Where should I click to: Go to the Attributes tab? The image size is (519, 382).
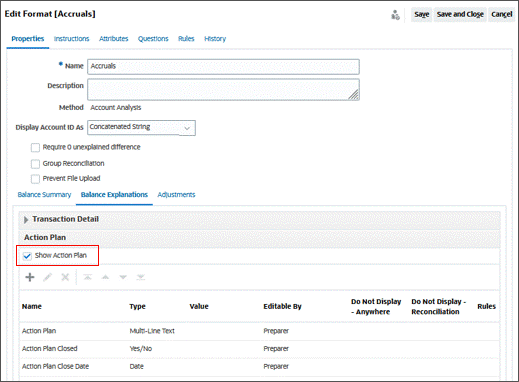[x=113, y=39]
